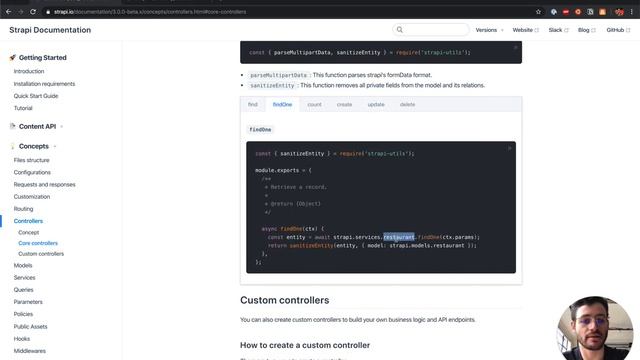Open the browser three-dot menu

point(631,12)
